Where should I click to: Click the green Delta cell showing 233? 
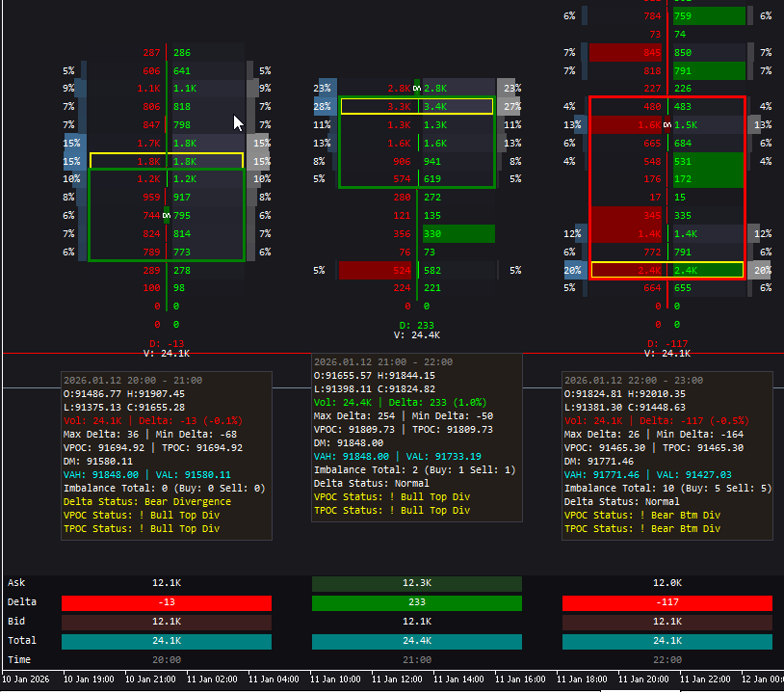point(416,601)
